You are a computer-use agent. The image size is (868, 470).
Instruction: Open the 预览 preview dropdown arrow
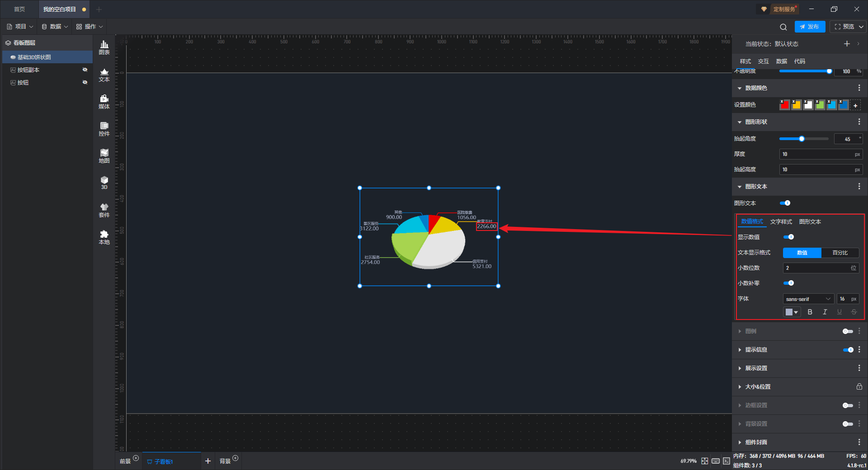tap(862, 27)
